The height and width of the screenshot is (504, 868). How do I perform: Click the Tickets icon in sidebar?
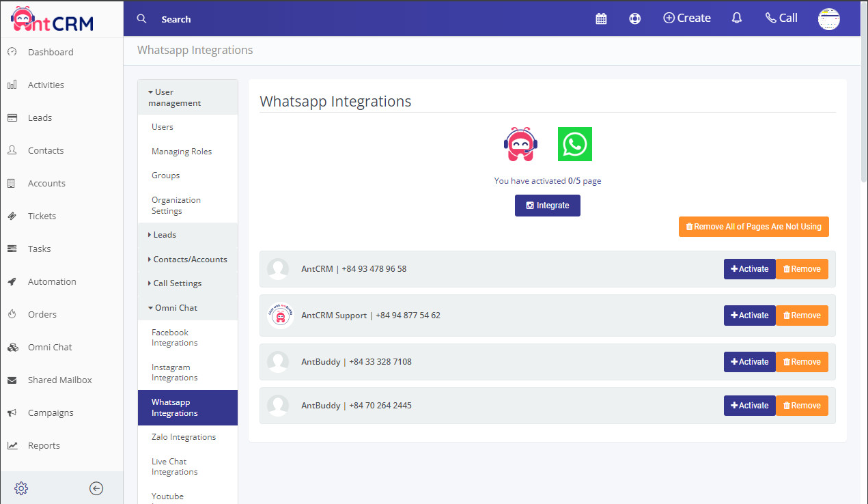coord(12,216)
